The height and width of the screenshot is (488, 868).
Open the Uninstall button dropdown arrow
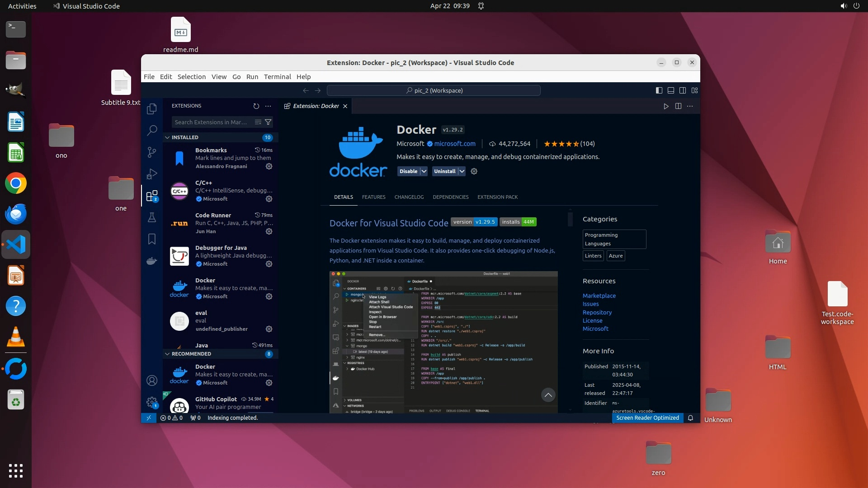(x=462, y=171)
